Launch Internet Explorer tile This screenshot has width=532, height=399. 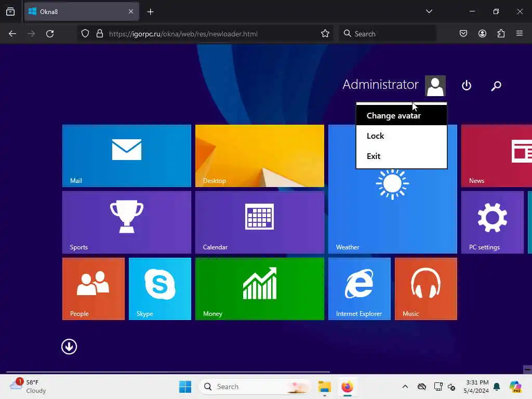360,289
